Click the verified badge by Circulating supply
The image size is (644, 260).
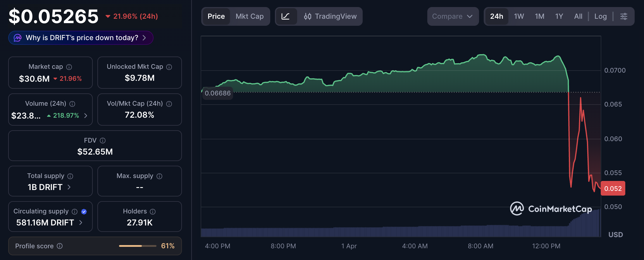point(84,211)
